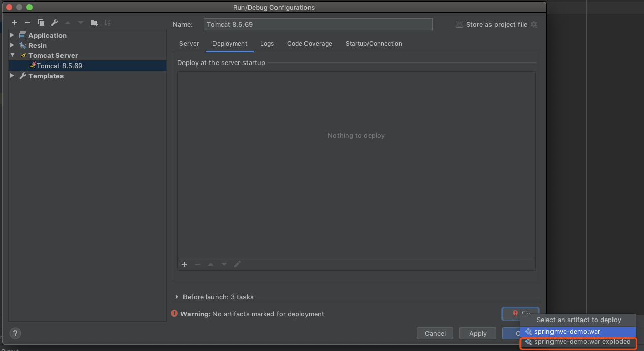This screenshot has height=351, width=644.
Task: Expand the Templates node
Action: coord(13,76)
